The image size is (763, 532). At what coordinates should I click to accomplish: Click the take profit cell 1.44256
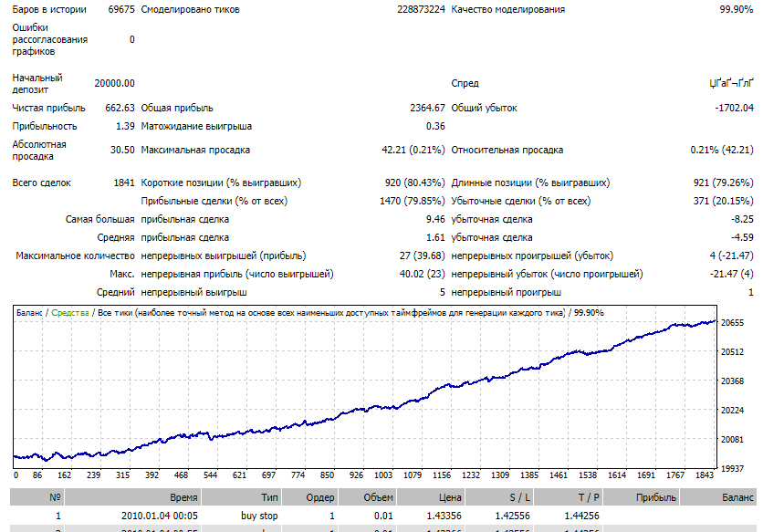(x=581, y=516)
